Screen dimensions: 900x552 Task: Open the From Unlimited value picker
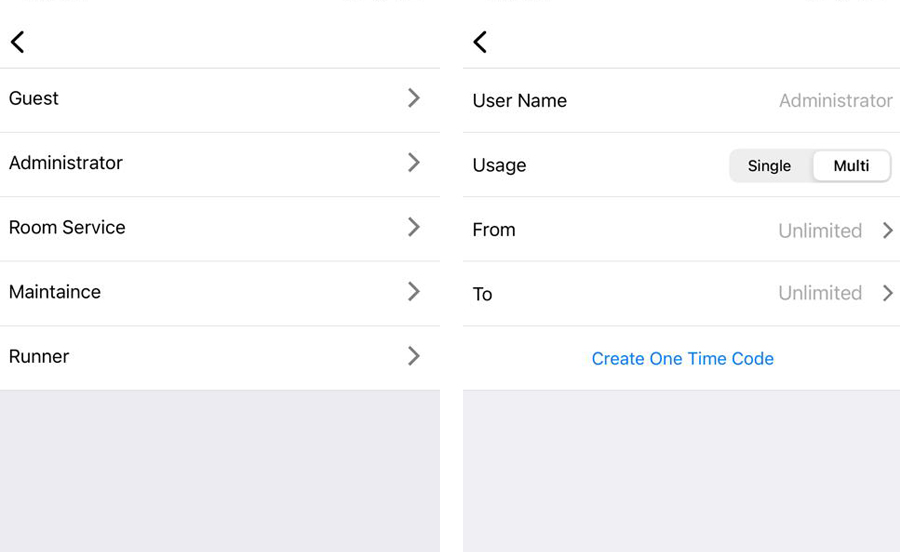pyautogui.click(x=819, y=230)
